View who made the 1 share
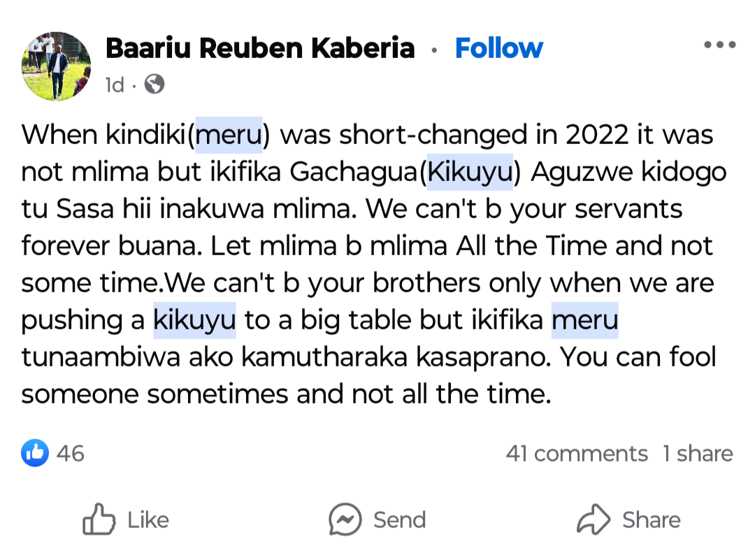This screenshot has width=755, height=560. click(x=698, y=454)
